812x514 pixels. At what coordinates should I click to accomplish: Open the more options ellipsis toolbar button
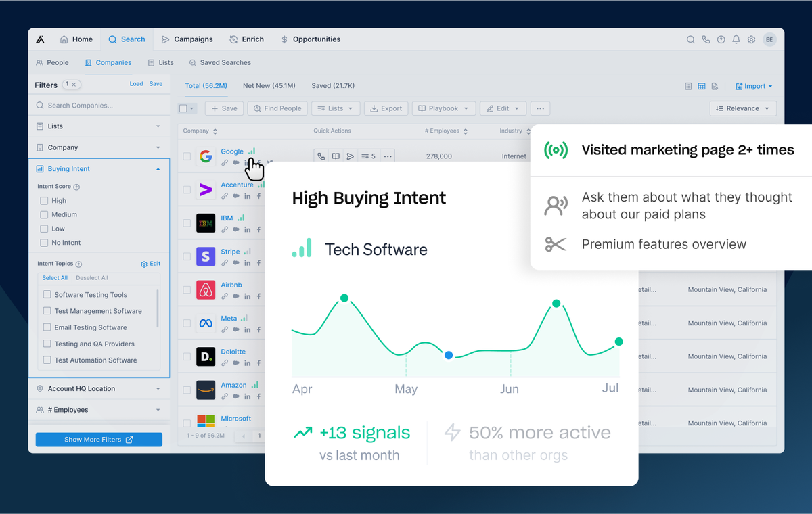click(540, 108)
